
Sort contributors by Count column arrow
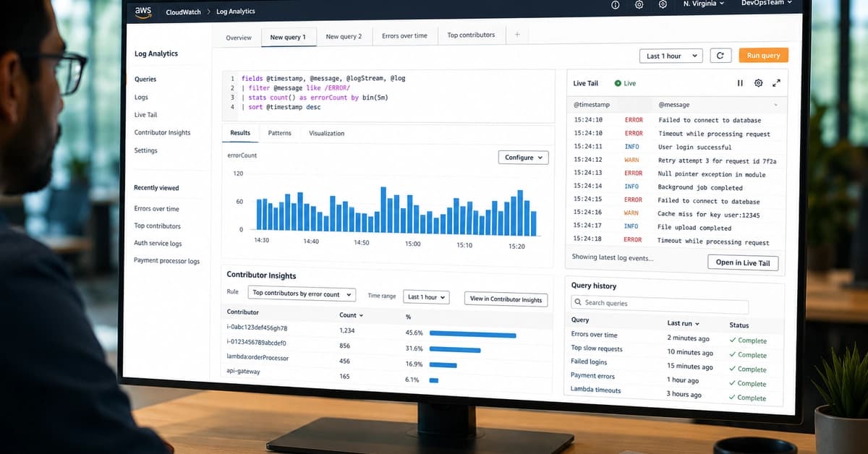[x=361, y=316]
